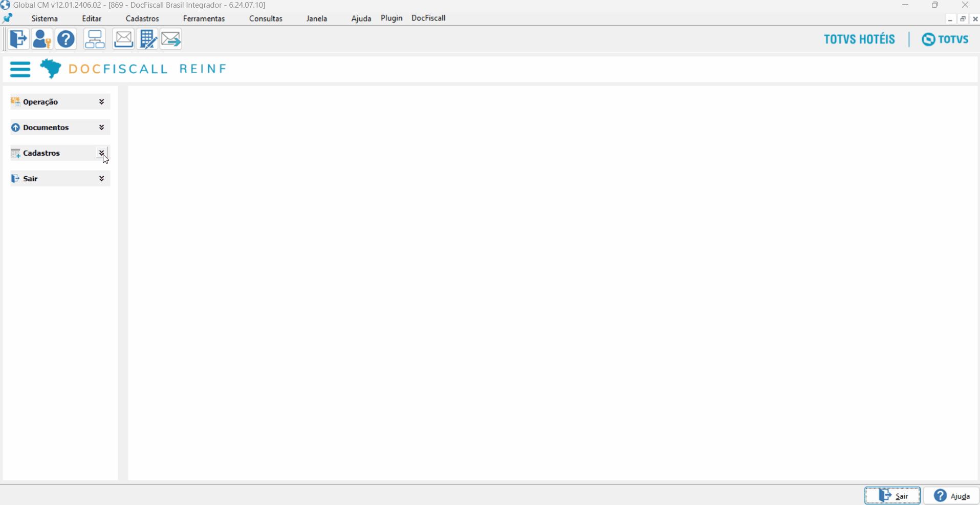
Task: Click the exit door toolbar icon
Action: point(18,39)
